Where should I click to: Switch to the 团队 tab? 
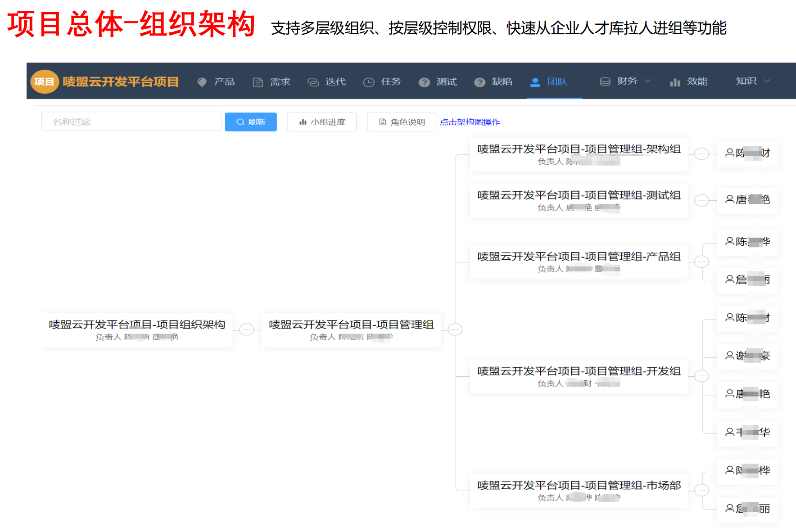pos(551,82)
